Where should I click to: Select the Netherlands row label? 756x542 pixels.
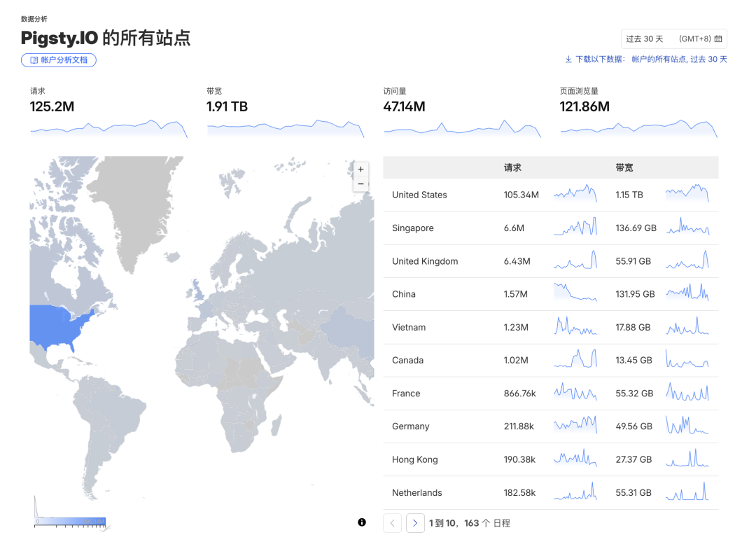tap(417, 493)
